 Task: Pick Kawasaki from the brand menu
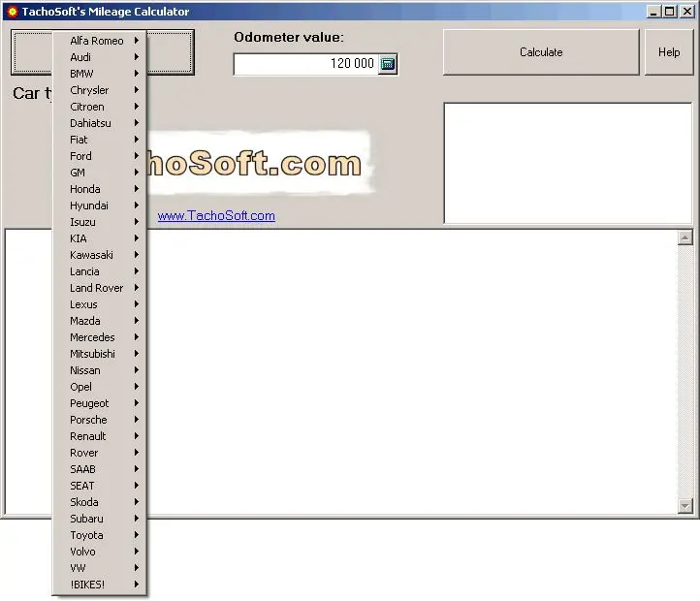click(x=91, y=255)
